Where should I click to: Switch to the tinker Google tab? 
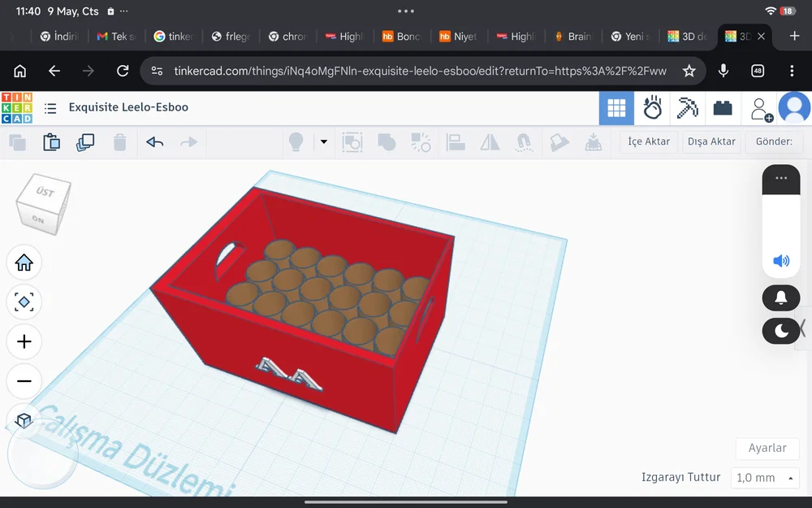point(174,37)
